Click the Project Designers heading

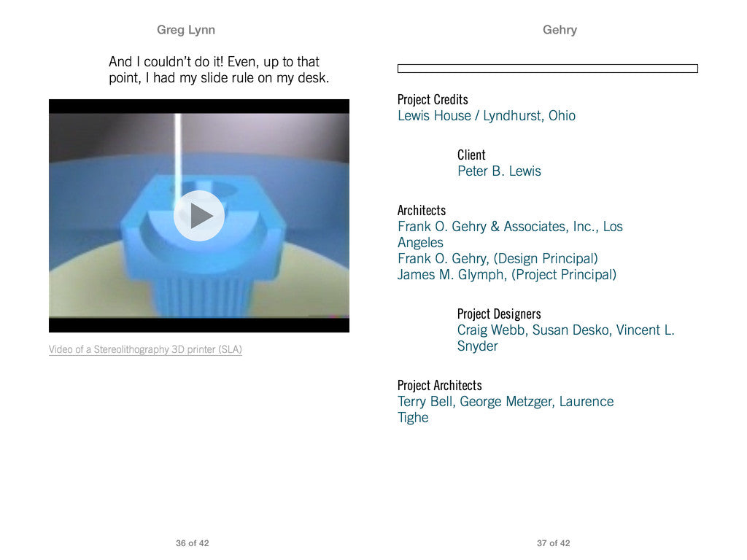coord(499,314)
